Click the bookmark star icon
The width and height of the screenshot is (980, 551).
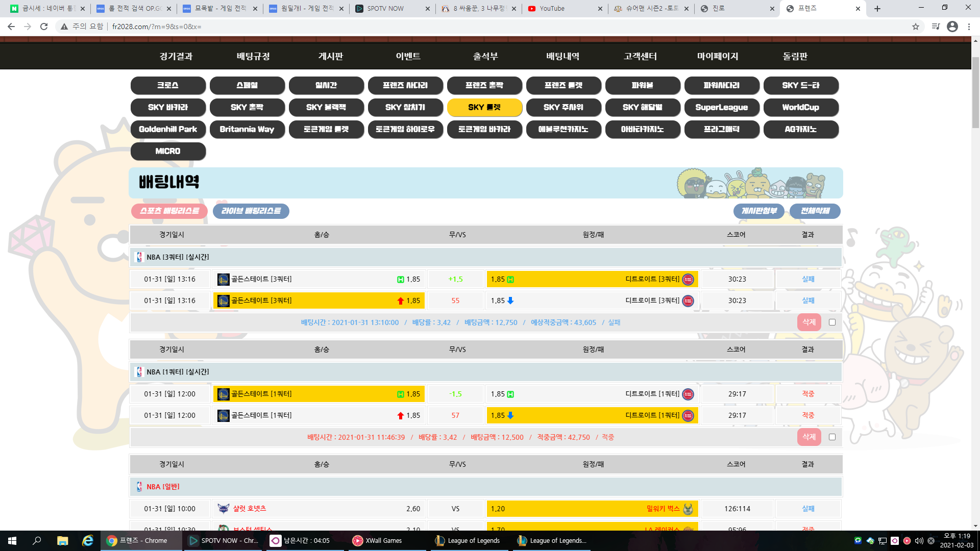(916, 27)
